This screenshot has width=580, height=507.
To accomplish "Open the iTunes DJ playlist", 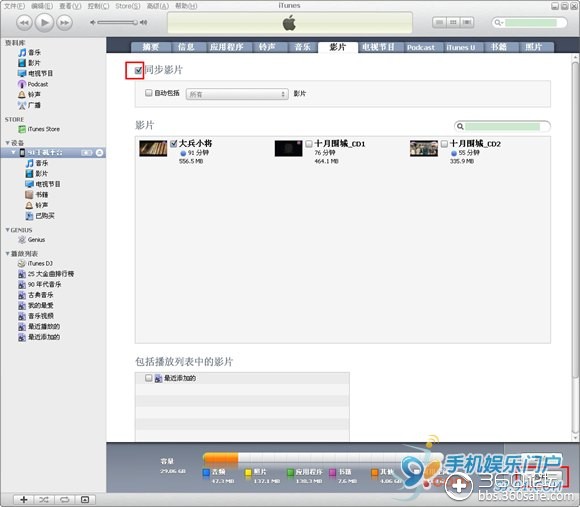I will coord(36,263).
